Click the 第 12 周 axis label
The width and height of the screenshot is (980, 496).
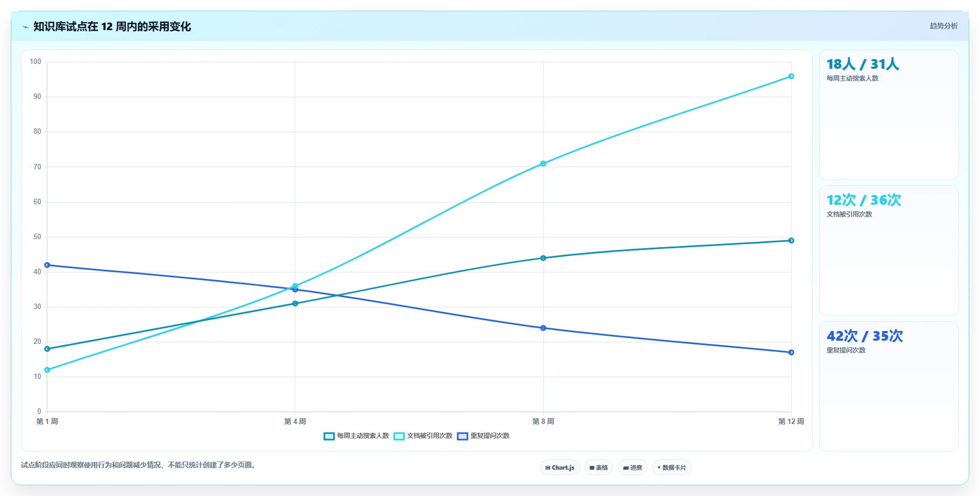coord(791,421)
